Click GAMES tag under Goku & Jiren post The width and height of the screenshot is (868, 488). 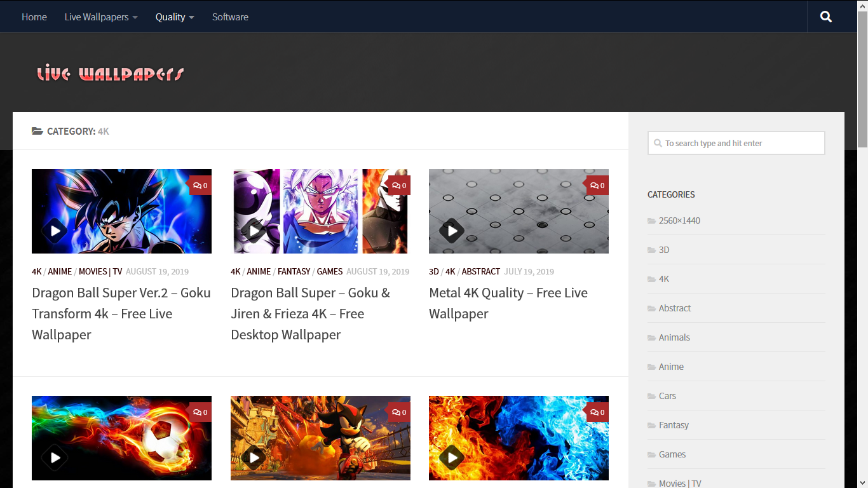coord(330,271)
